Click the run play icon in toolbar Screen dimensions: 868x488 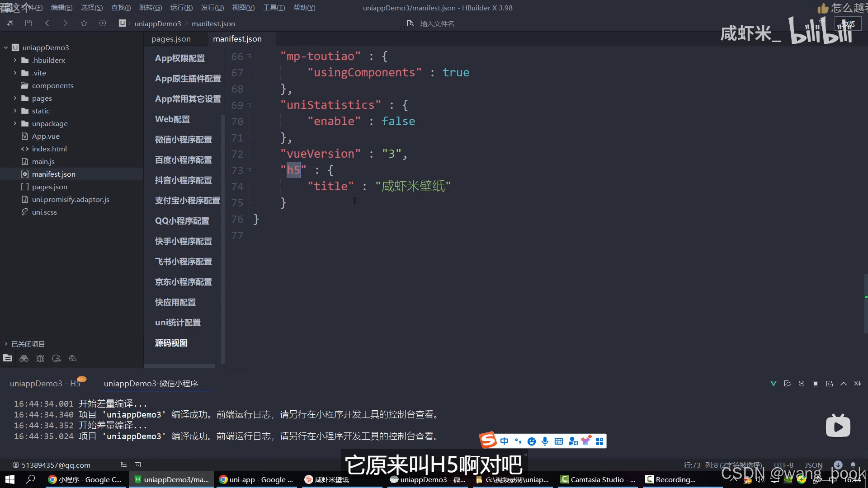click(103, 23)
